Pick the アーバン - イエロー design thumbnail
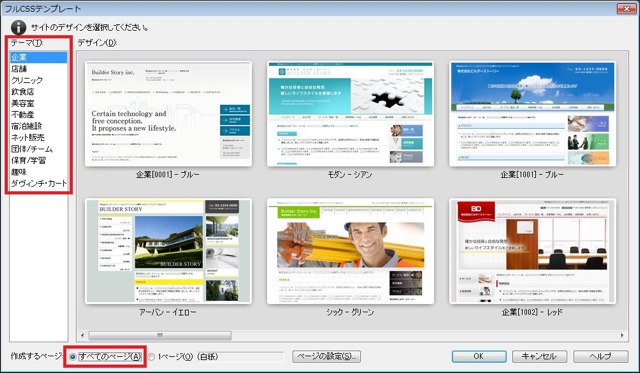 168,251
